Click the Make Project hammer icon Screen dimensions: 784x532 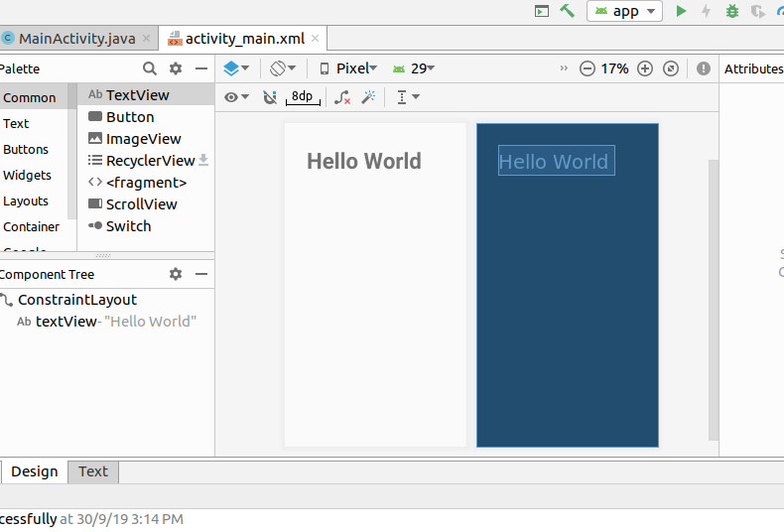point(567,11)
